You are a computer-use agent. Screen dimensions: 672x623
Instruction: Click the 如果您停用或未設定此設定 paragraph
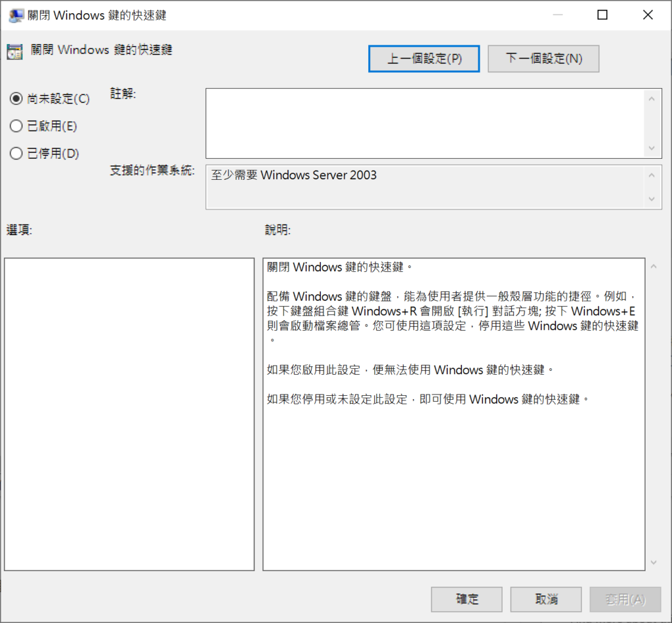[x=428, y=399]
